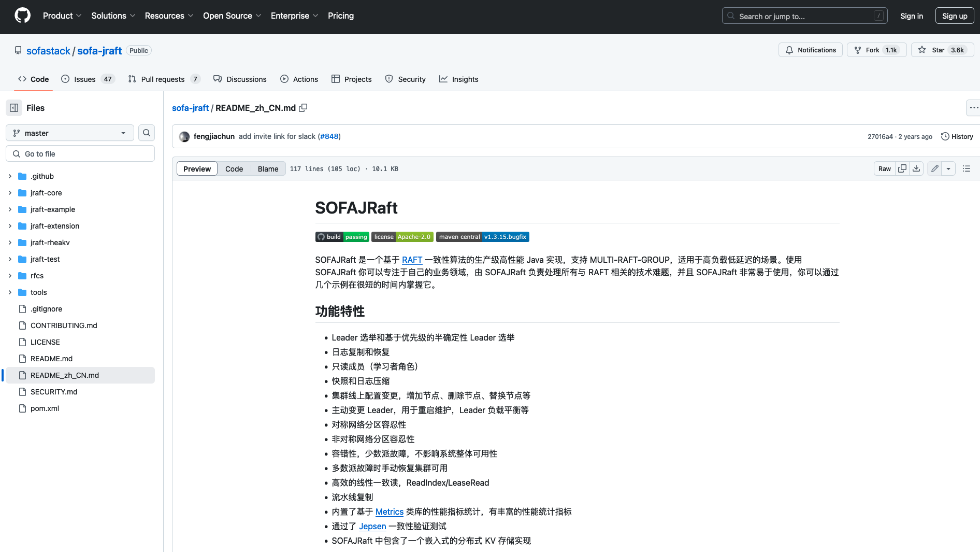This screenshot has height=552, width=980.
Task: Open the edit options dropdown arrow
Action: pos(948,168)
